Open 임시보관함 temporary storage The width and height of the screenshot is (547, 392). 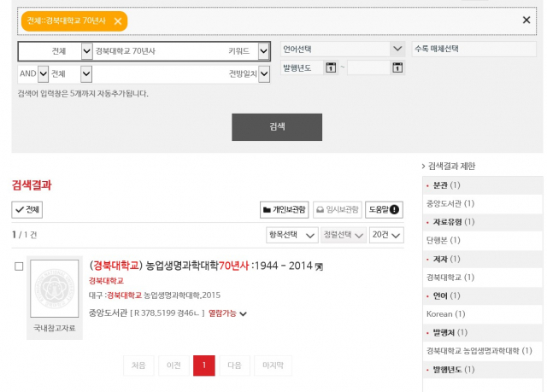[338, 210]
